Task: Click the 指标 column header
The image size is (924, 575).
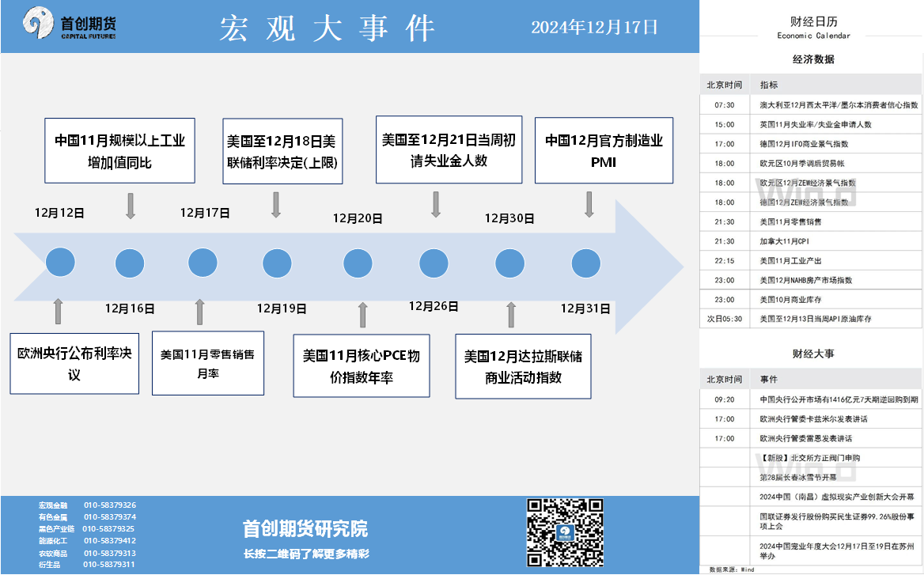Action: coord(768,85)
